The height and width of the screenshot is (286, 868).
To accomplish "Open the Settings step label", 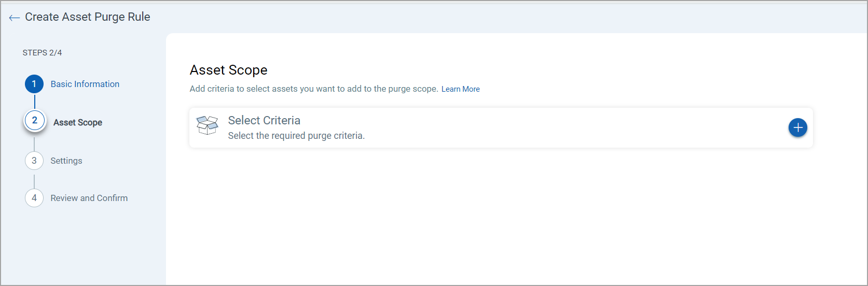I will coord(66,161).
